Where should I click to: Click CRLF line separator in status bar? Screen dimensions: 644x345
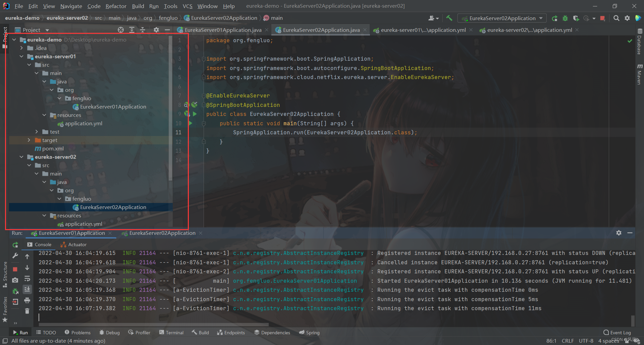568,341
